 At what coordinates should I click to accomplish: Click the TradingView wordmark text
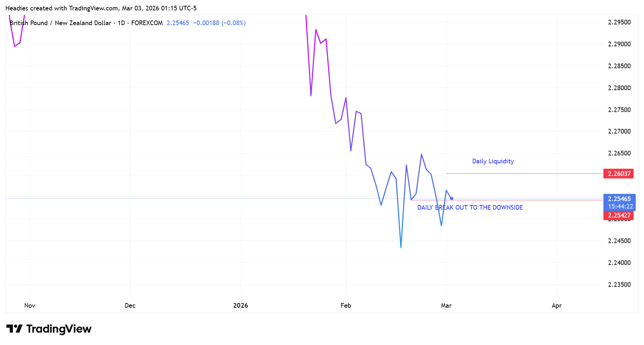[59, 329]
